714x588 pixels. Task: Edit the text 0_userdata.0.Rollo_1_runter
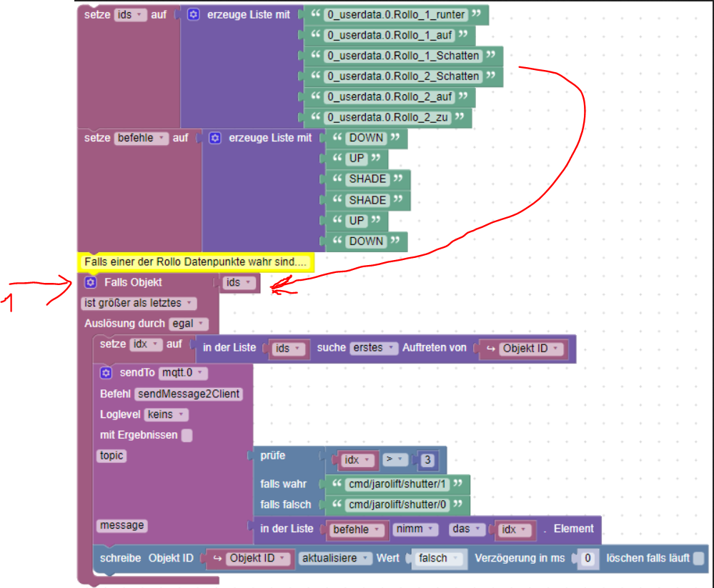click(396, 14)
